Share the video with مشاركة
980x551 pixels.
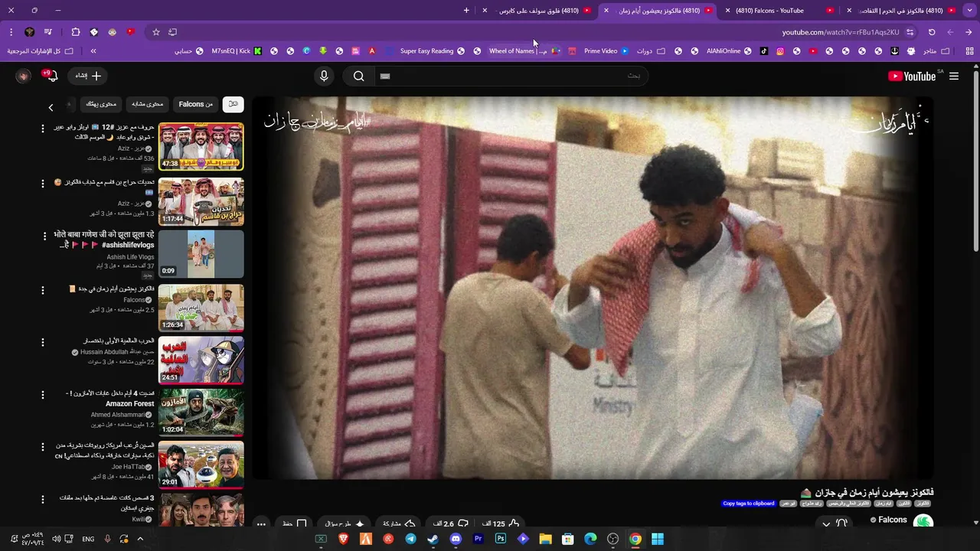click(399, 523)
